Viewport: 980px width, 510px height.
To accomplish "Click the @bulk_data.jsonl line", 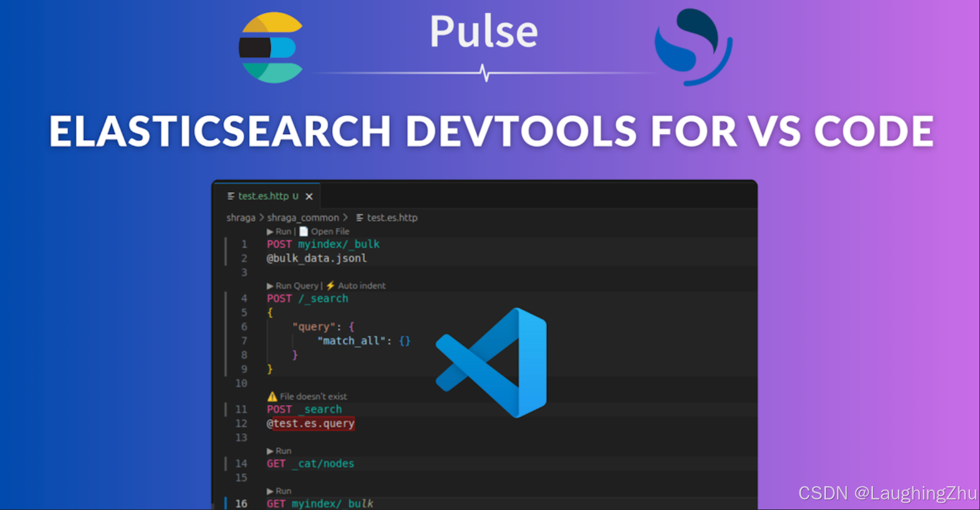I will (x=317, y=258).
